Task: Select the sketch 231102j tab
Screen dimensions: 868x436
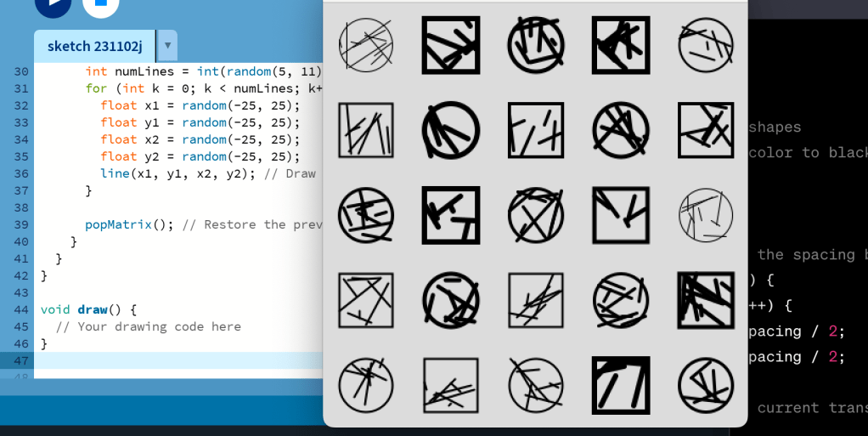Action: point(95,46)
